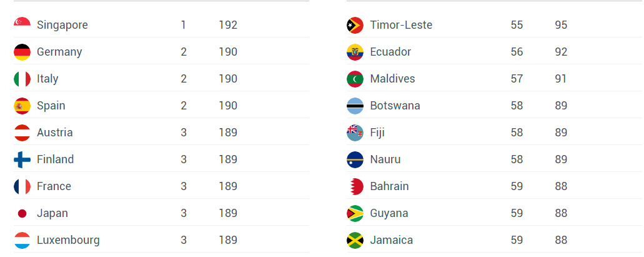Open the Luxembourg country name
This screenshot has width=644, height=257.
(68, 240)
